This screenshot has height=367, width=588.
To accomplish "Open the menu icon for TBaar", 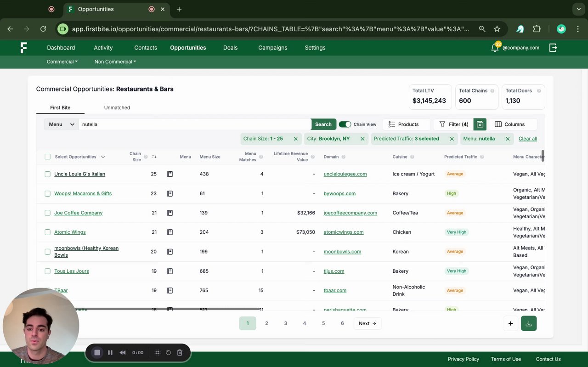I will click(170, 290).
